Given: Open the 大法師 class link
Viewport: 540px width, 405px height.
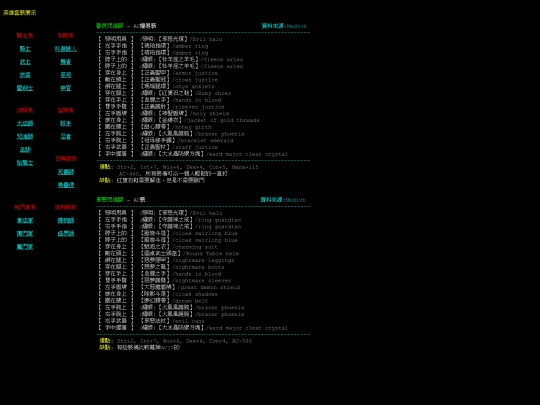Looking at the screenshot, I should (x=25, y=123).
